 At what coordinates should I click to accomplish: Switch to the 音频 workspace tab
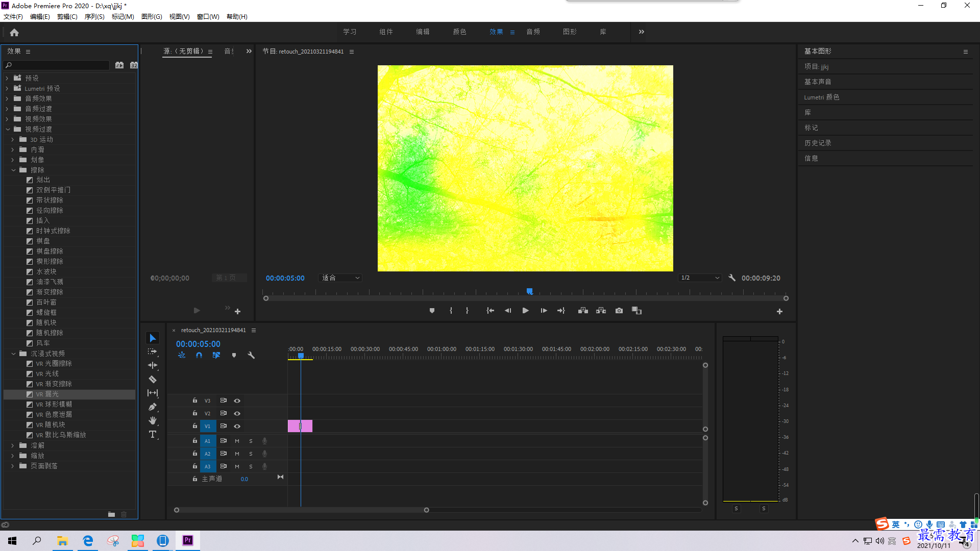533,32
